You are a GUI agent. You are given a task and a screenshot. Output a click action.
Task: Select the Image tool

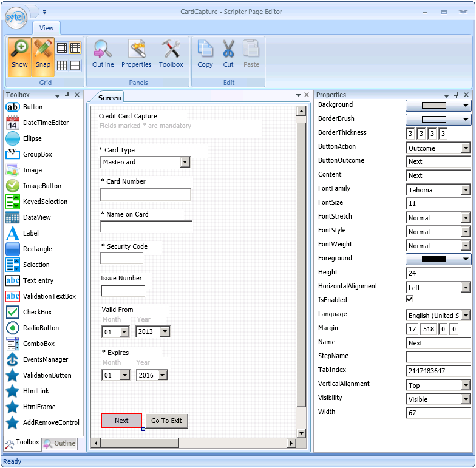(24, 170)
